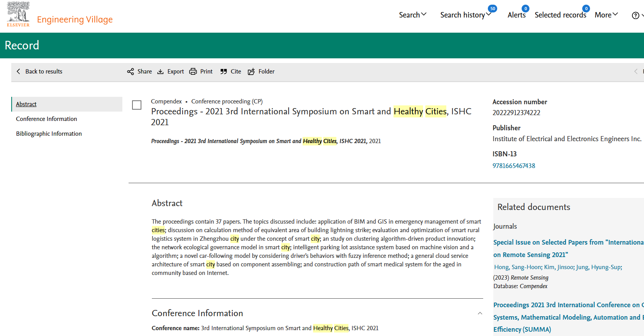The height and width of the screenshot is (336, 644).
Task: Click the Cite label in the toolbar
Action: 236,72
